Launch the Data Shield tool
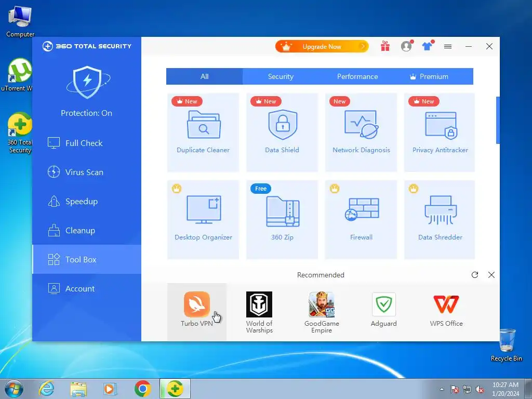 [x=282, y=132]
